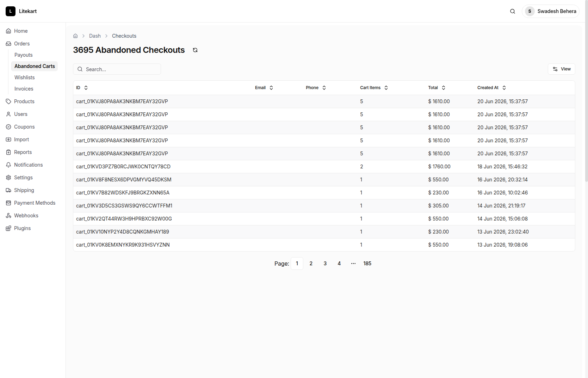
Task: Open cart_01KV0K8EMXNYKR9K931HSVYZNN row
Action: 324,245
